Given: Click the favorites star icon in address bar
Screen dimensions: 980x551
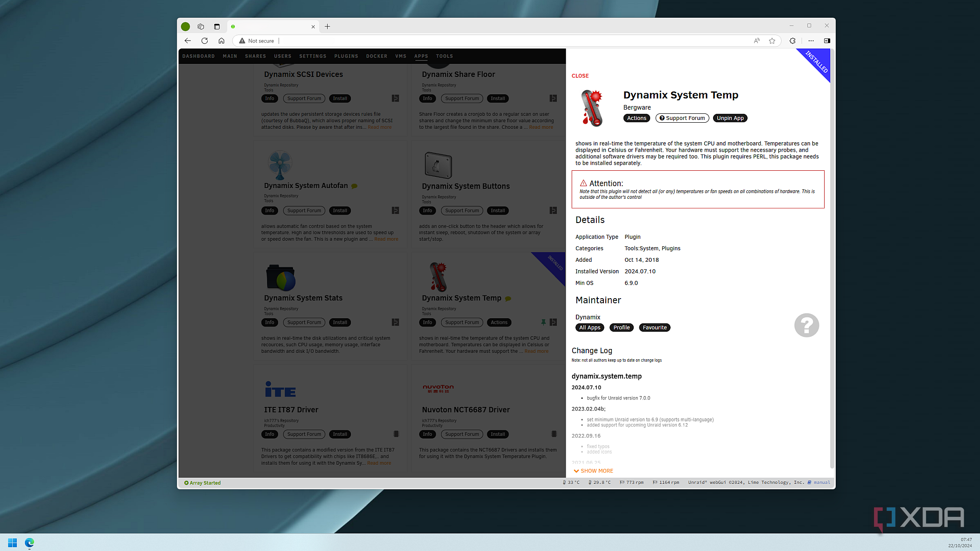Looking at the screenshot, I should pos(772,41).
